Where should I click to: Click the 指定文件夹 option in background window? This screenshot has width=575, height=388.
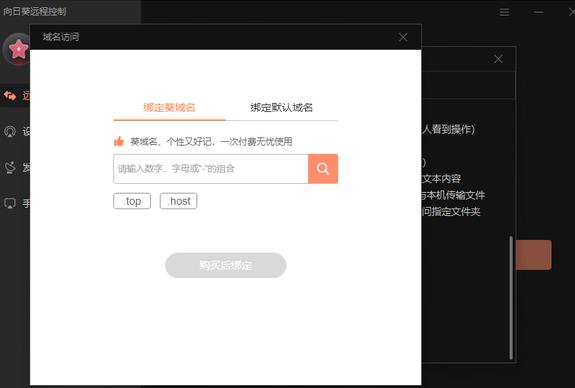[455, 212]
